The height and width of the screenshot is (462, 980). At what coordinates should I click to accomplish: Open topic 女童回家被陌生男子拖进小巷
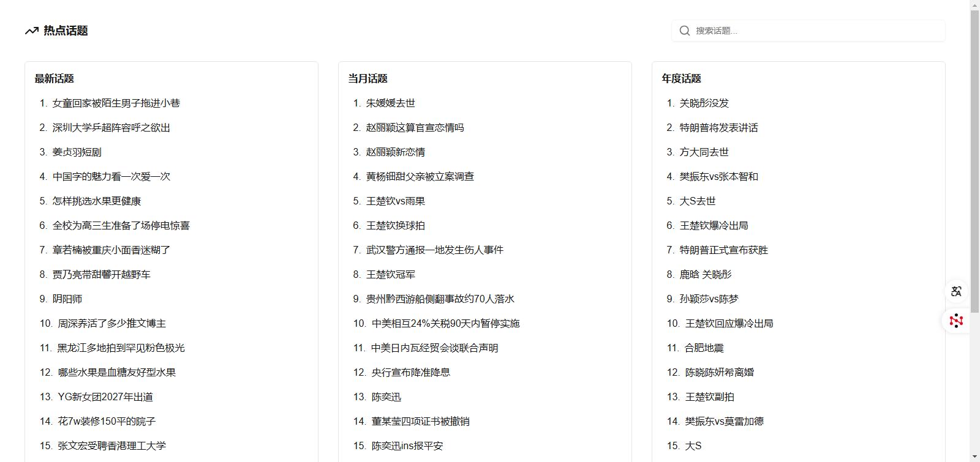(x=116, y=103)
